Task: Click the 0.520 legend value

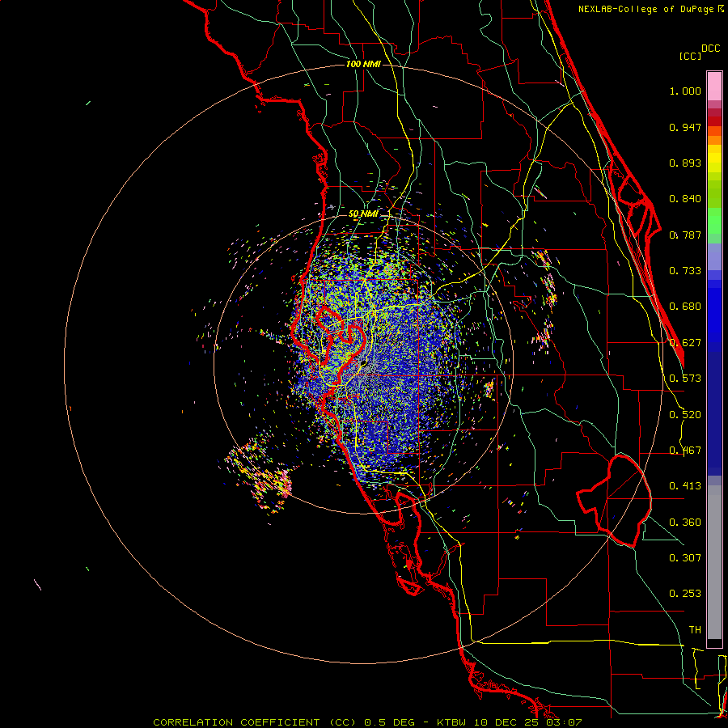Action: [x=685, y=415]
